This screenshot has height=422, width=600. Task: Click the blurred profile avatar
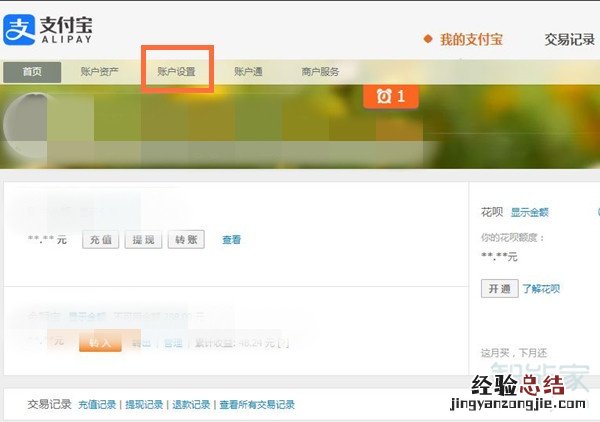click(x=25, y=124)
